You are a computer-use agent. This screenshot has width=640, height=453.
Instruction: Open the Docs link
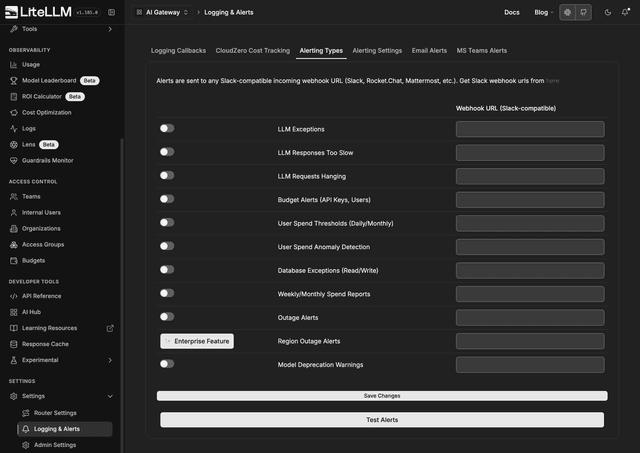[511, 12]
